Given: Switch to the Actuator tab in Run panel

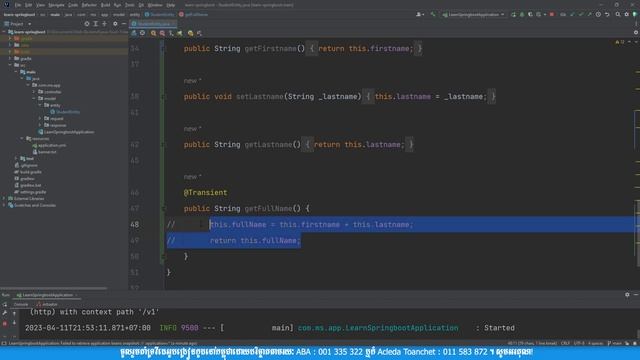Looking at the screenshot, I should click(x=47, y=304).
